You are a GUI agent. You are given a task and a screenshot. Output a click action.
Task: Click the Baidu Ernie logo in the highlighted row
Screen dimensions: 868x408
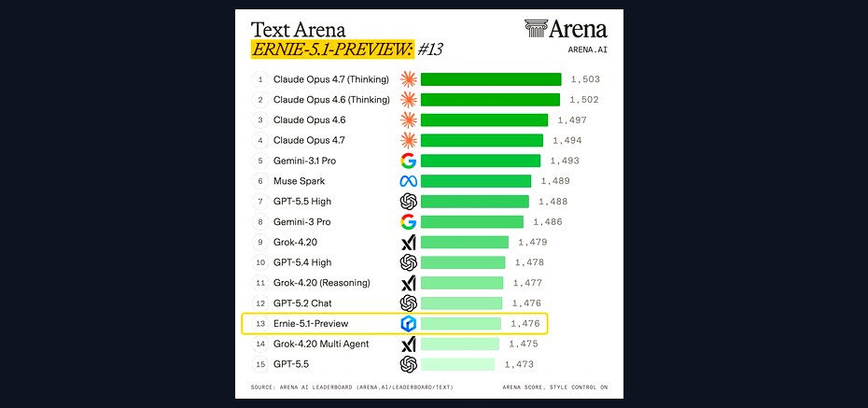pyautogui.click(x=409, y=324)
